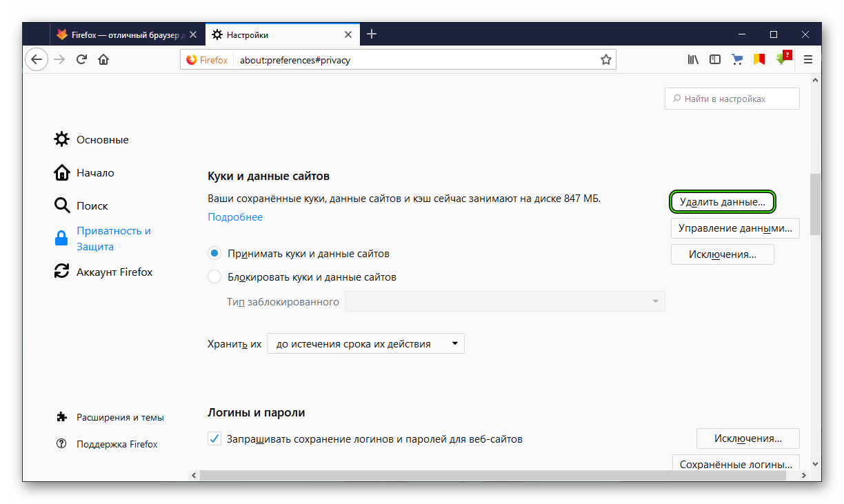This screenshot has width=844, height=504.
Task: Open cookie Исключения… button
Action: (723, 254)
